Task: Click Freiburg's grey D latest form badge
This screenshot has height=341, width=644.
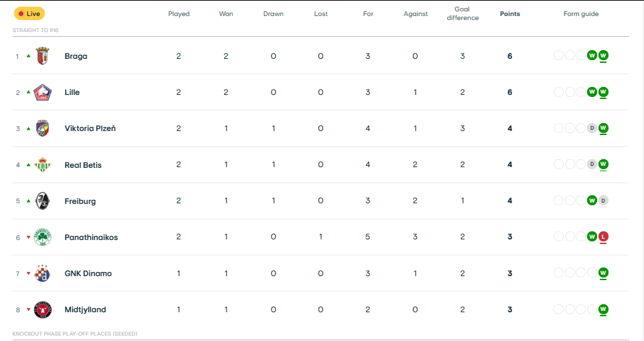Action: click(603, 201)
